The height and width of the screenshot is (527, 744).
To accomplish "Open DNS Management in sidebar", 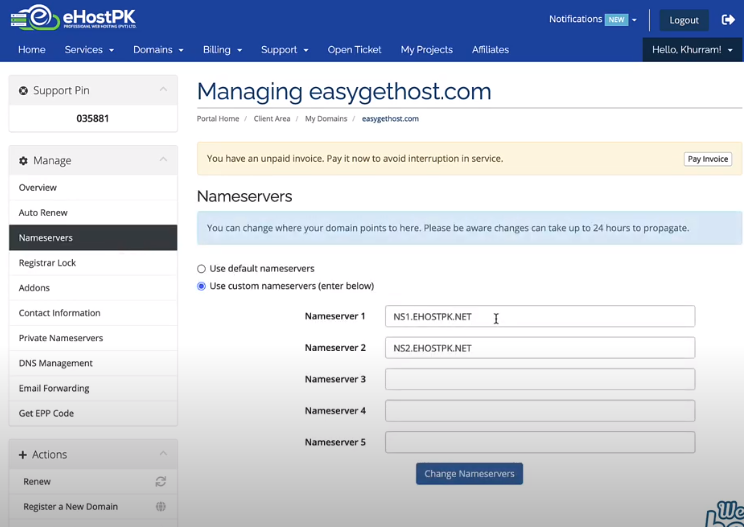I will [x=93, y=363].
